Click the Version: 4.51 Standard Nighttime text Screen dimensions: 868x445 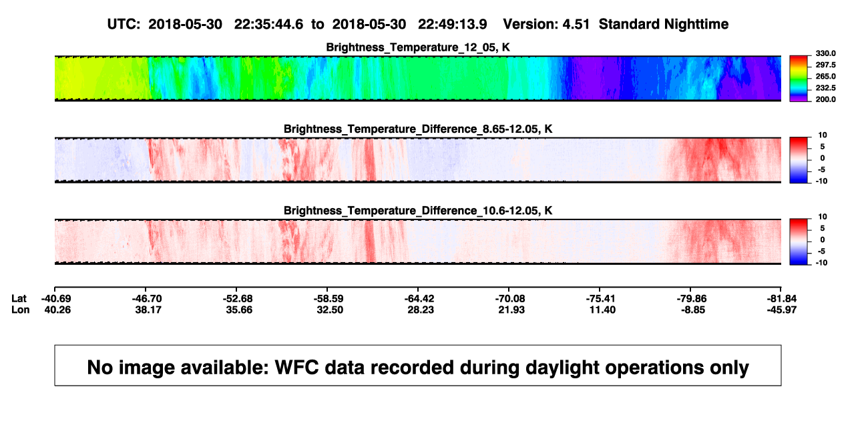point(616,24)
